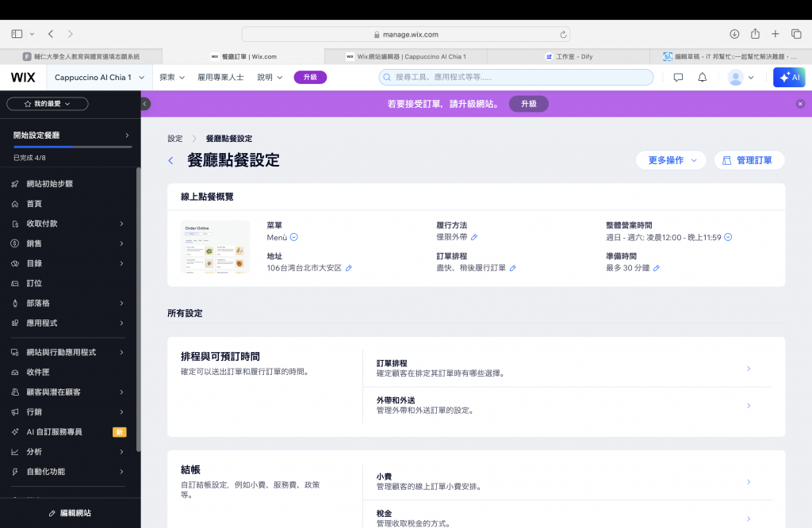Open the 小費 settings row
The height and width of the screenshot is (528, 812).
coord(568,482)
